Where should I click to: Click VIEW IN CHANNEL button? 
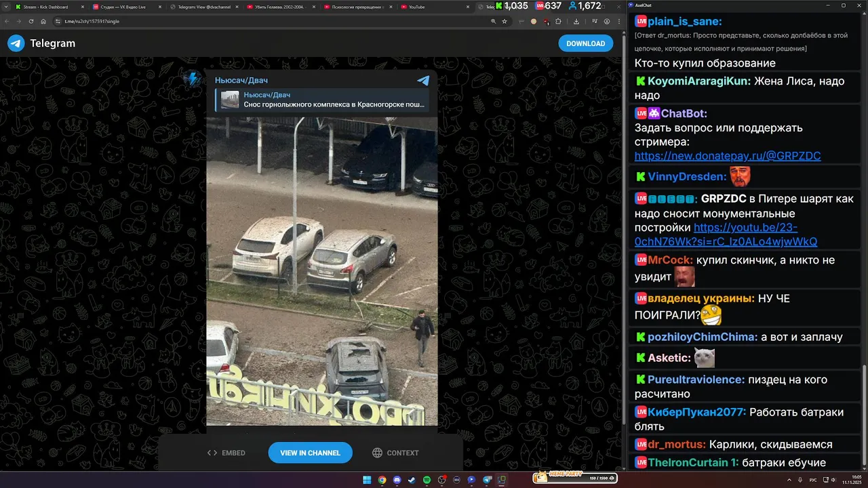pos(311,453)
